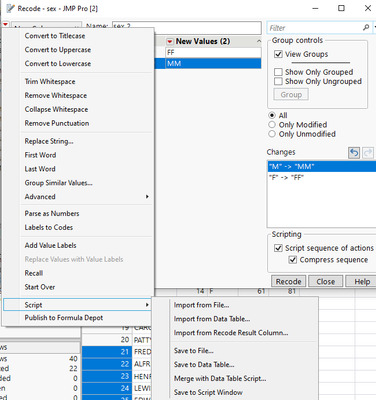Open the New Values red triangle menu
This screenshot has height=400, width=376.
pyautogui.click(x=170, y=42)
